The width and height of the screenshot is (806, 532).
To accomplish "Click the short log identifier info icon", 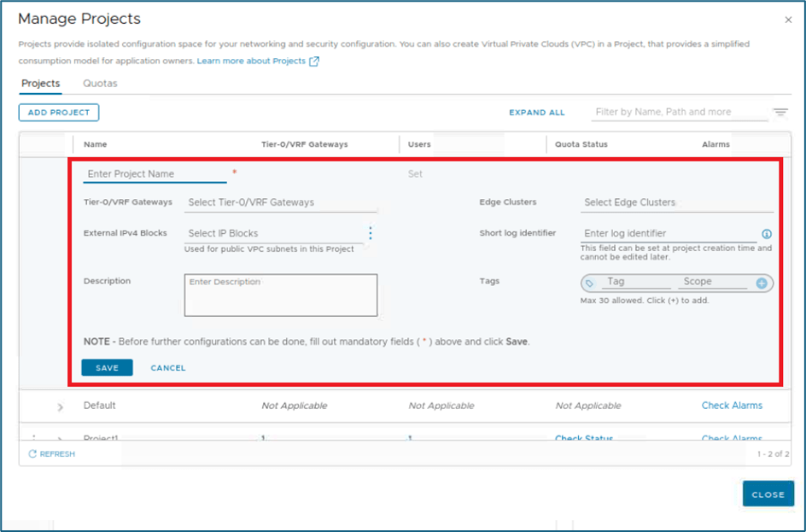I will (x=766, y=234).
